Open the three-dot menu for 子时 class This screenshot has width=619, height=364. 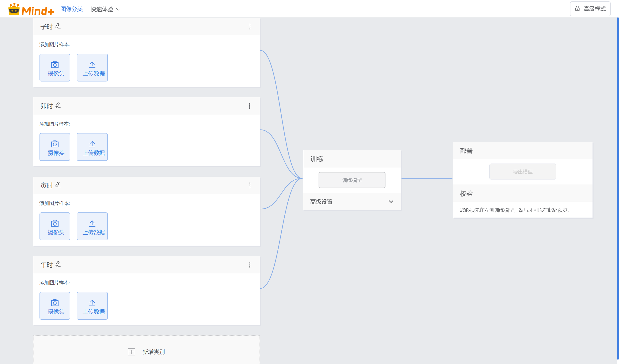pos(249,27)
